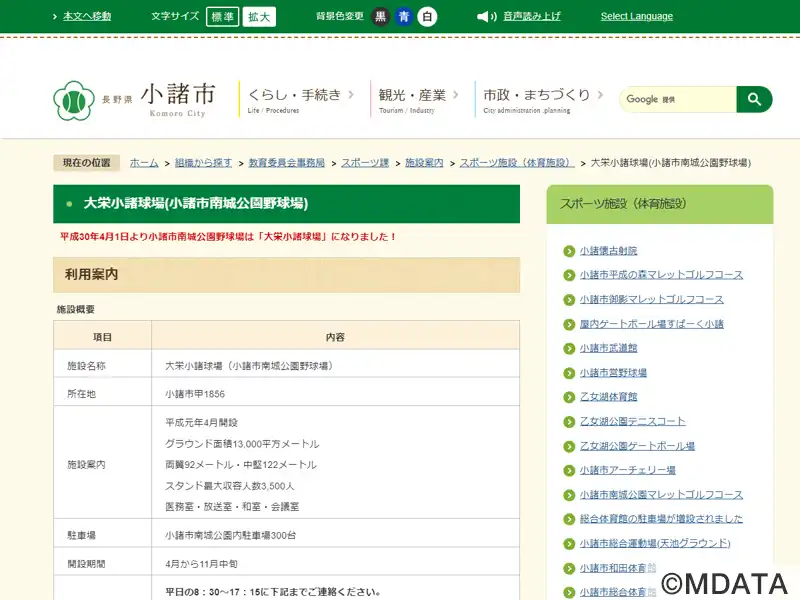Open Select Language link

click(636, 16)
